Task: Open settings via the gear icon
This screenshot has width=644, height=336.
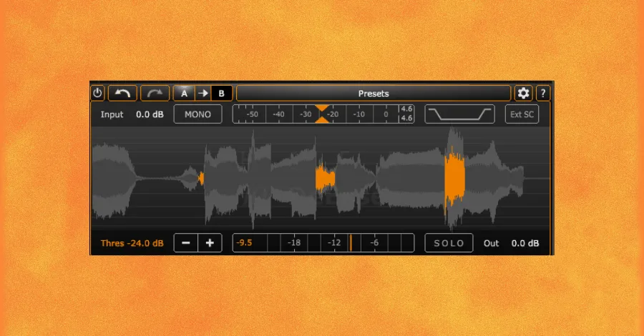Action: click(523, 93)
